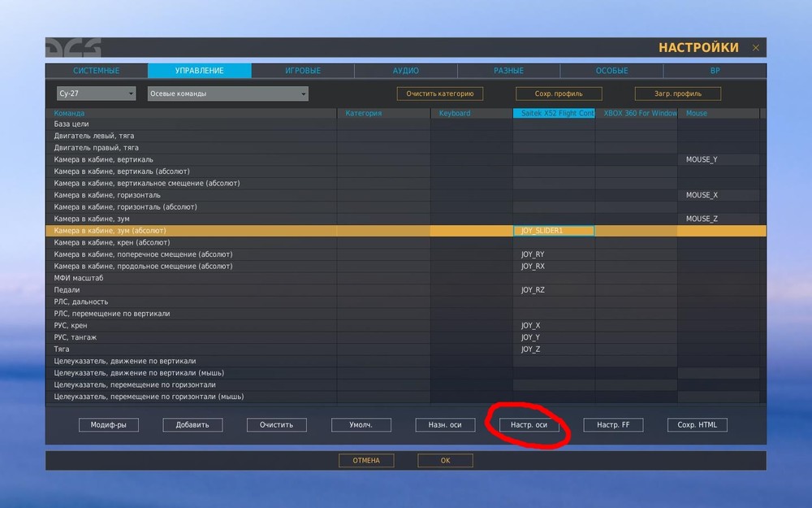This screenshot has height=508, width=812.
Task: Confirm settings with OK button
Action: coord(445,460)
